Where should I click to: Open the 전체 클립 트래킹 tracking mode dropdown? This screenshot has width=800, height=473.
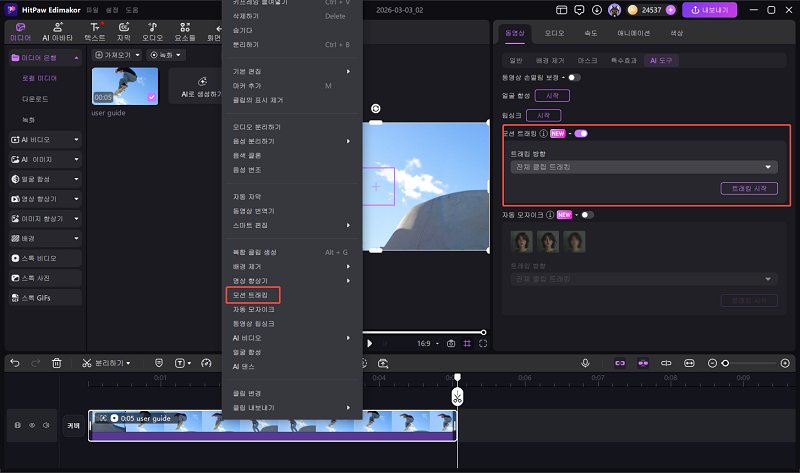click(644, 167)
